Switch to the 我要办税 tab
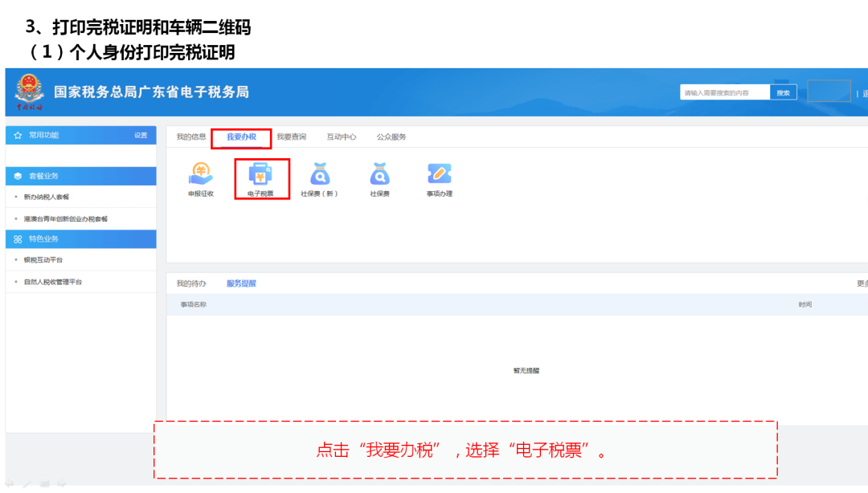Viewport: 868px width, 493px height. coord(241,136)
